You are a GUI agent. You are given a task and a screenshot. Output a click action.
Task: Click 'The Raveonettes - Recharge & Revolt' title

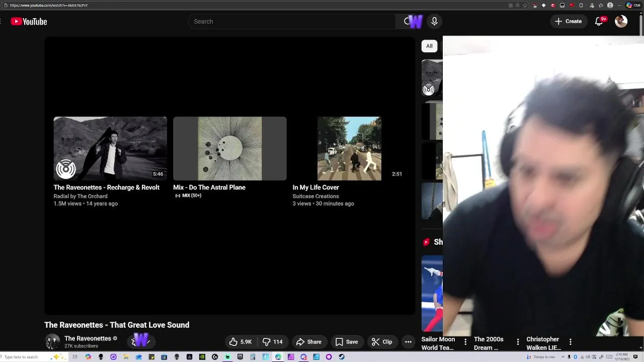[x=107, y=188]
